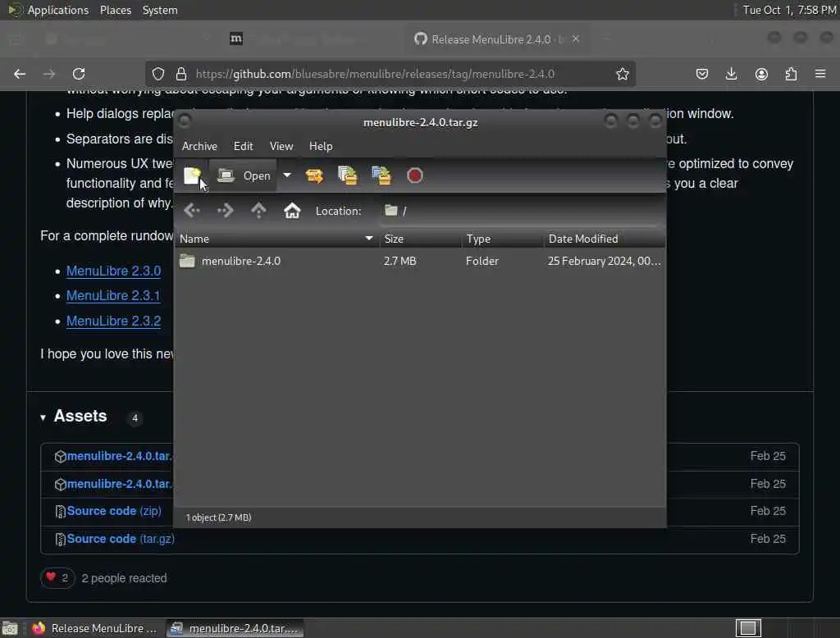This screenshot has width=840, height=638.
Task: Switch to the tab with m icon
Action: 236,39
